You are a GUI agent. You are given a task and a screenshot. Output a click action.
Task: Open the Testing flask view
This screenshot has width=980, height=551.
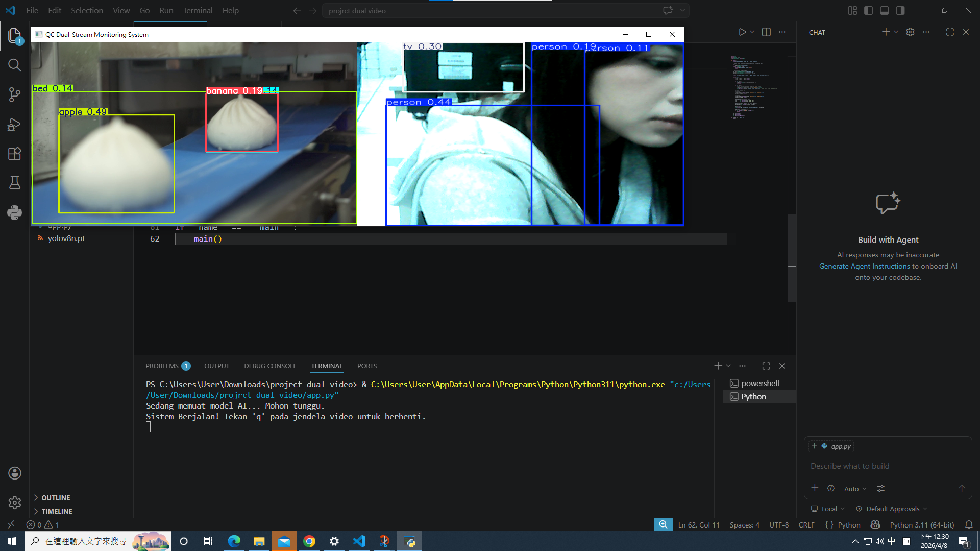click(14, 183)
